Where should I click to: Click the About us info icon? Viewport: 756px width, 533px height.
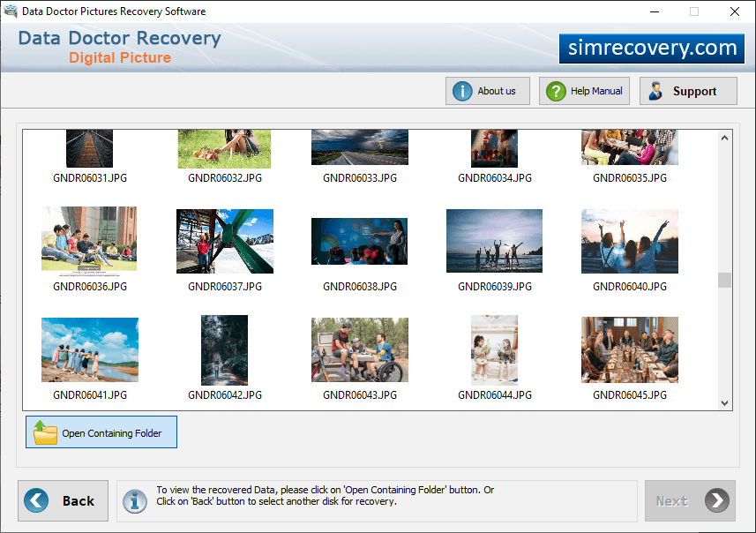pyautogui.click(x=462, y=91)
